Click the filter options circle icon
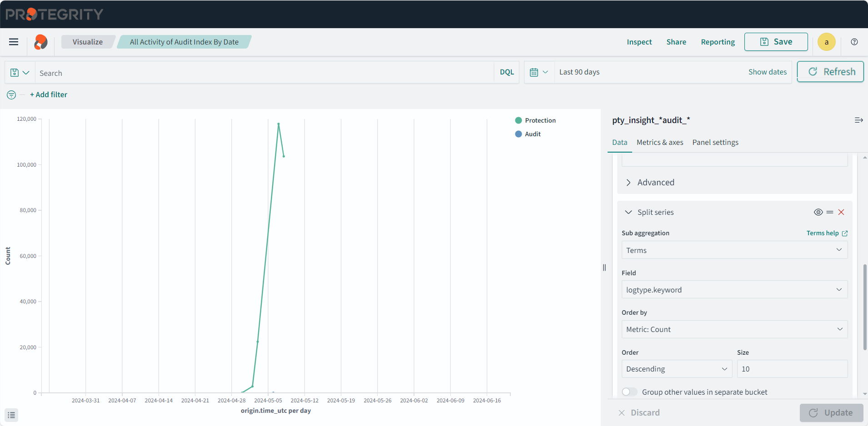This screenshot has width=868, height=426. 11,95
